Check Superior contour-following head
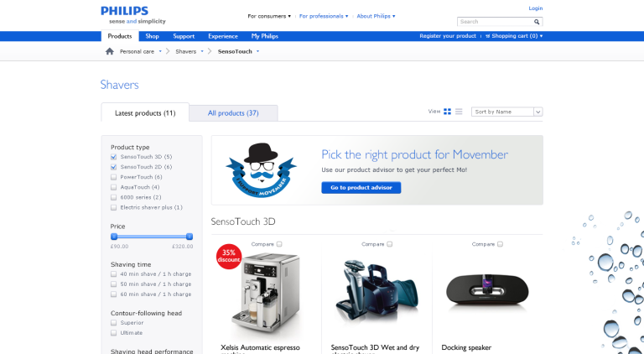The width and height of the screenshot is (644, 354). pos(114,323)
